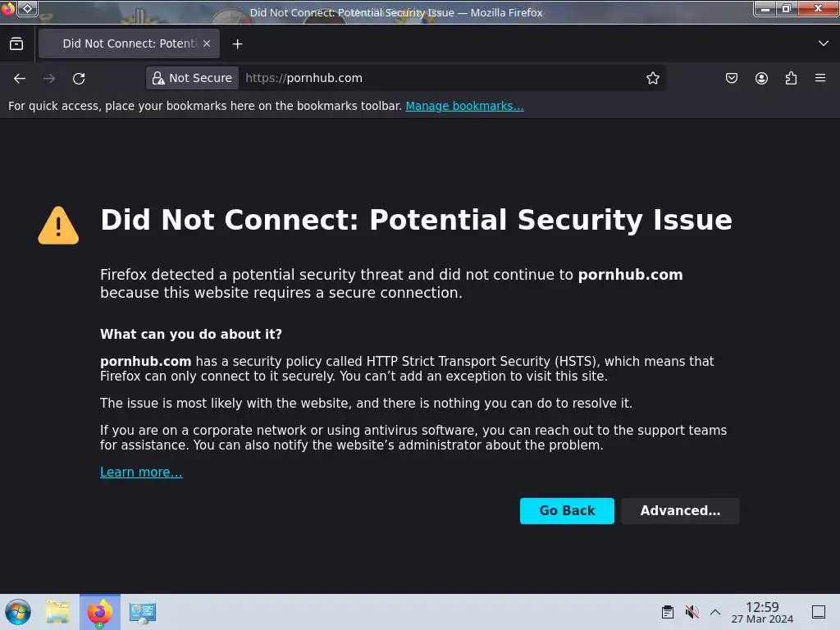This screenshot has width=840, height=630.
Task: Open Firefox account profile icon
Action: click(x=761, y=78)
